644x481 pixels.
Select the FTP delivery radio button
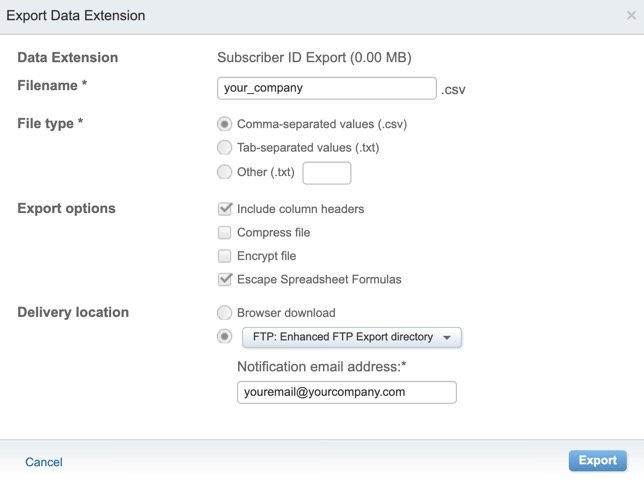pyautogui.click(x=224, y=337)
